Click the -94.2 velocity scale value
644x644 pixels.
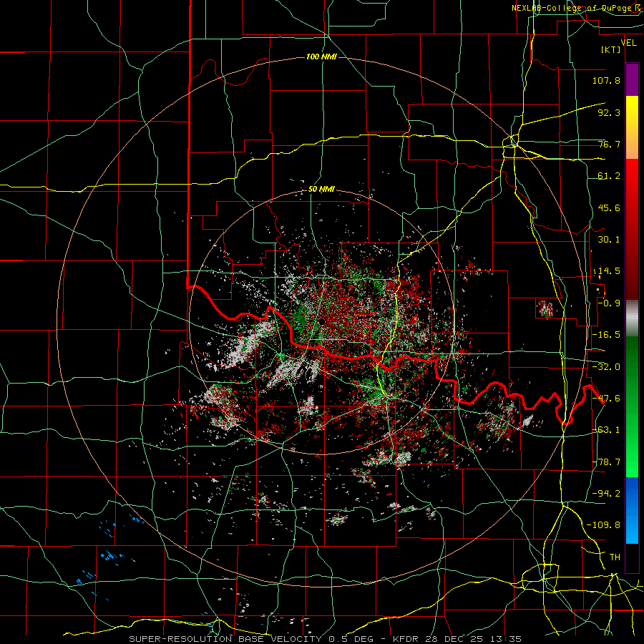coord(606,494)
